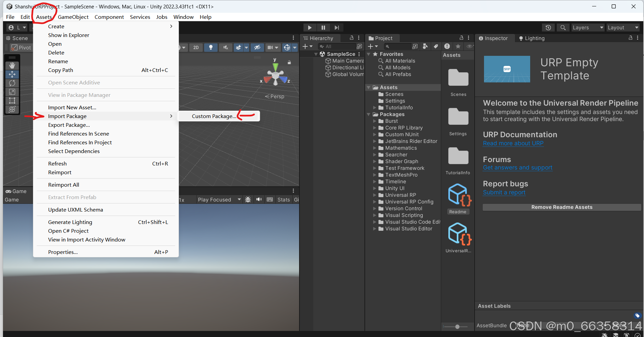644x337 pixels.
Task: Open the Undo History icon
Action: (548, 28)
